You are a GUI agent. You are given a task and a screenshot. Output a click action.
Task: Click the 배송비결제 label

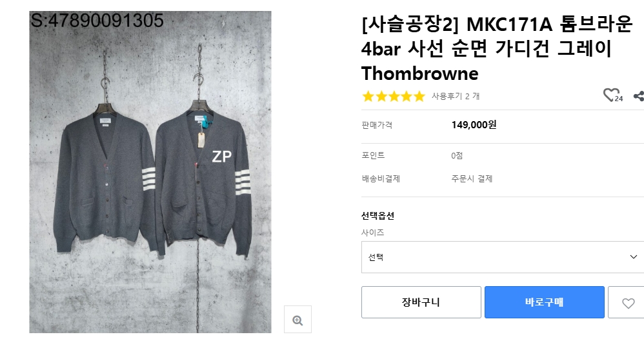381,179
